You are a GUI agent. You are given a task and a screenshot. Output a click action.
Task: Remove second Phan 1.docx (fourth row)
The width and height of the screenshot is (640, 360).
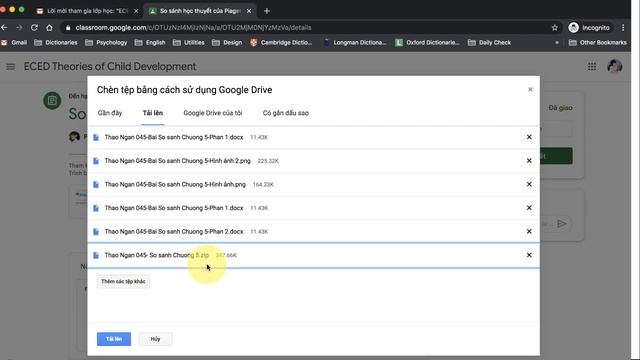tap(529, 208)
